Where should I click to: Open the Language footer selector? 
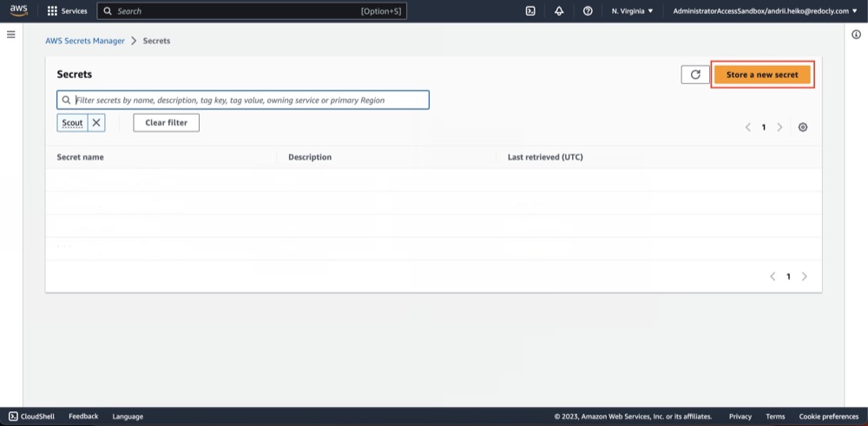128,416
